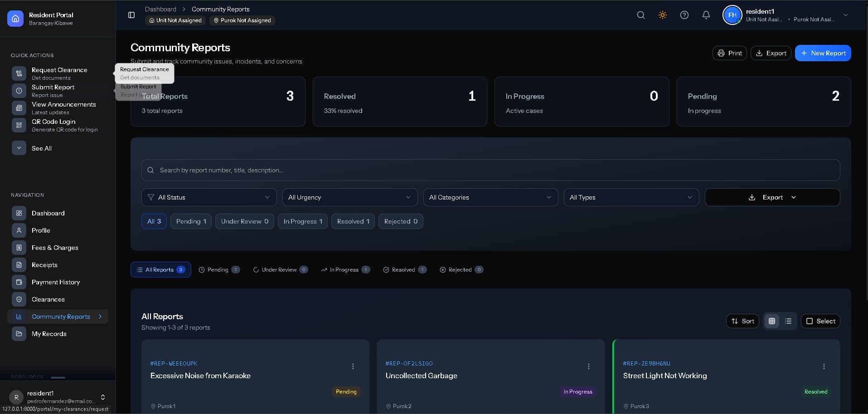Open Profile in navigation
The height and width of the screenshot is (414, 868).
58,230
